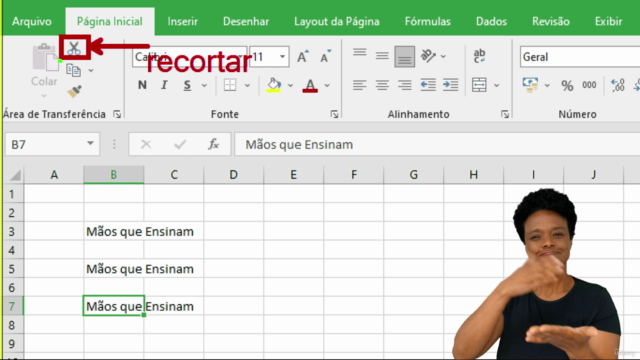Toggle italic I formatting

click(164, 85)
